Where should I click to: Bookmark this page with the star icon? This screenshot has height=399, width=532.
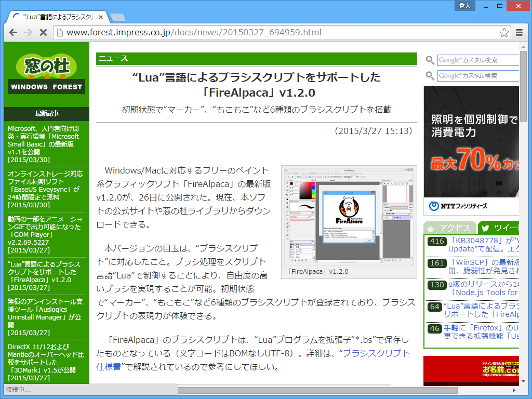504,33
